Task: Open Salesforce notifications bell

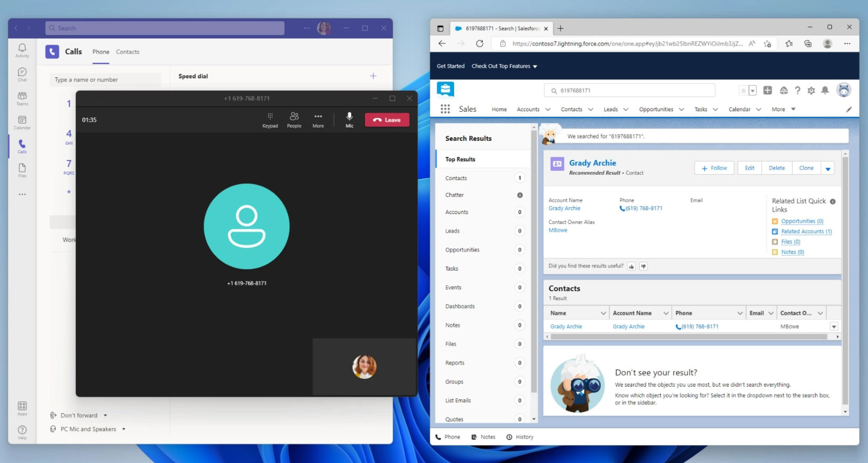Action: pos(825,91)
